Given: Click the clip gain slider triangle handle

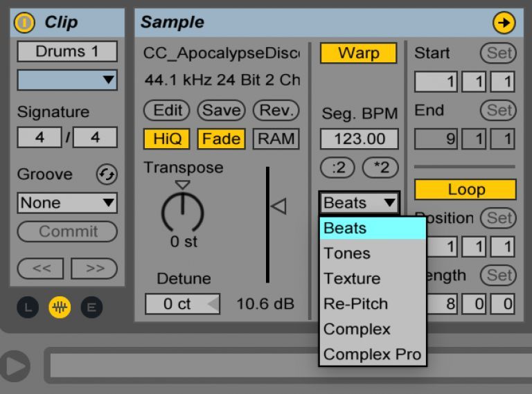Looking at the screenshot, I should (x=279, y=206).
